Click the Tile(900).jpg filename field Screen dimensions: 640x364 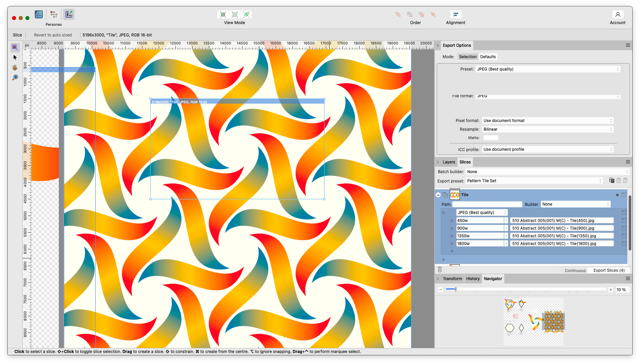pyautogui.click(x=562, y=228)
